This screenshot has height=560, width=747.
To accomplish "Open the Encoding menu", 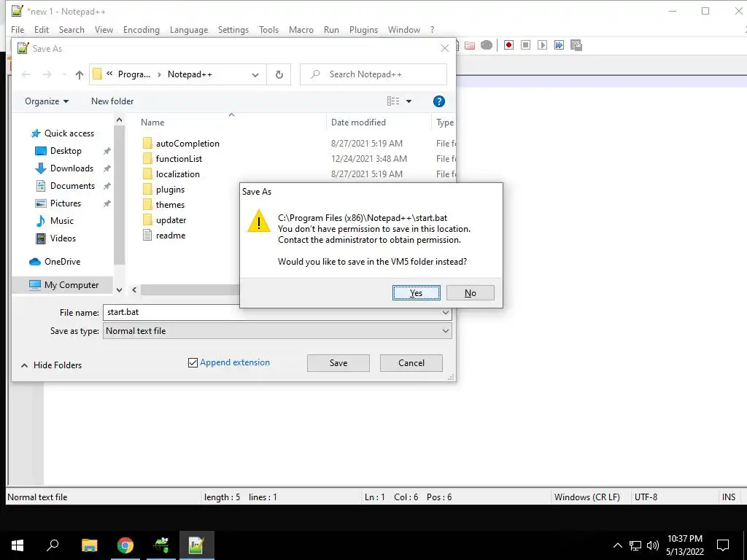I will click(x=142, y=29).
